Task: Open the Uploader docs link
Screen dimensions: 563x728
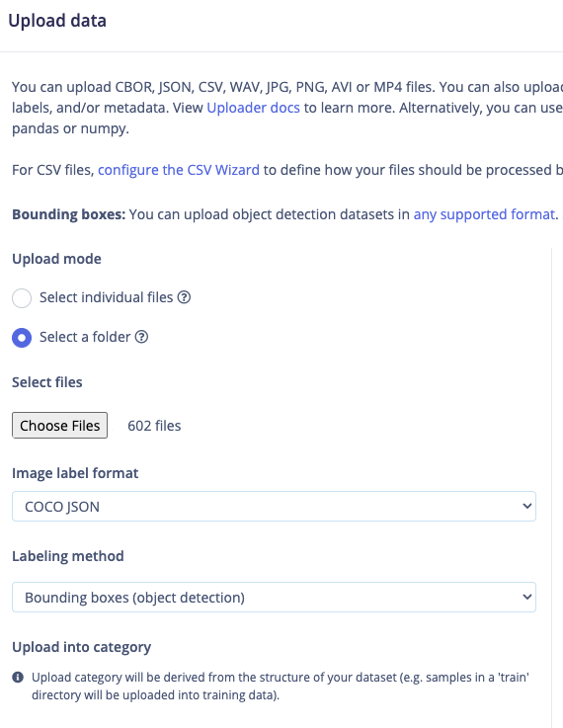Action: (x=254, y=108)
